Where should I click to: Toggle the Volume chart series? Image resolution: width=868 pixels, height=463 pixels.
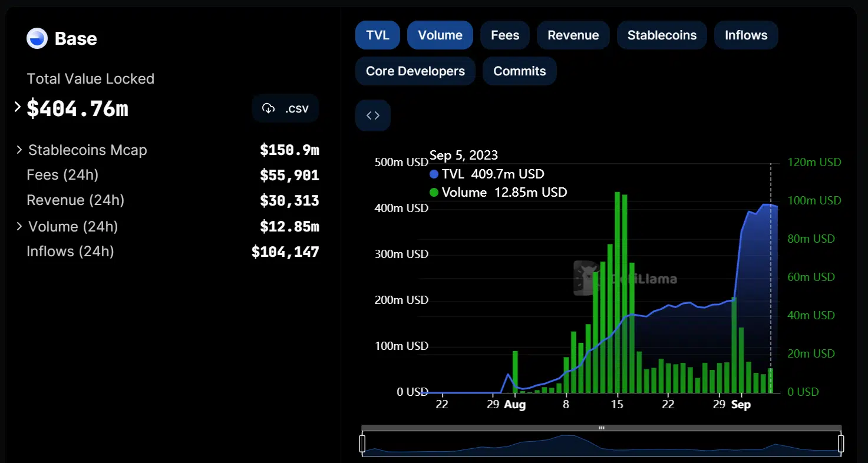tap(440, 35)
